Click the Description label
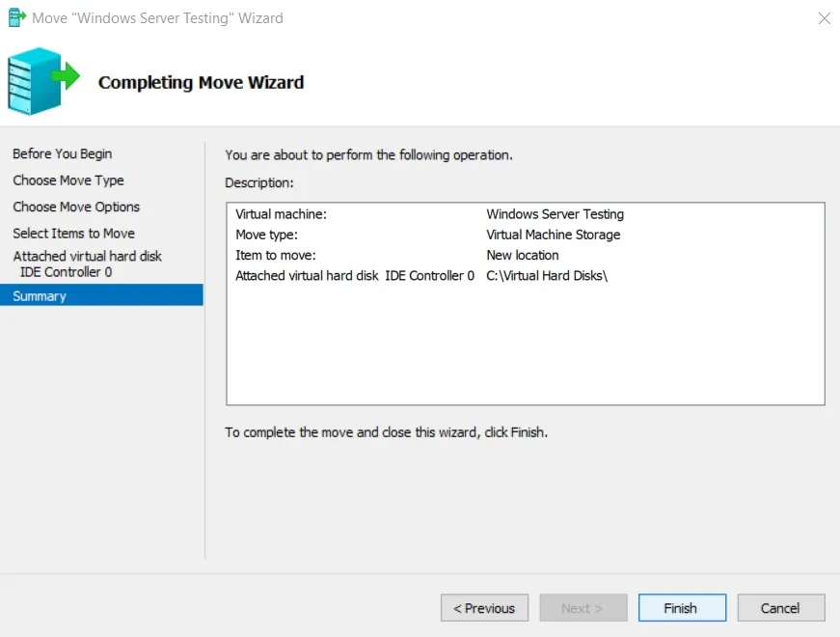This screenshot has height=637, width=840. (x=258, y=182)
